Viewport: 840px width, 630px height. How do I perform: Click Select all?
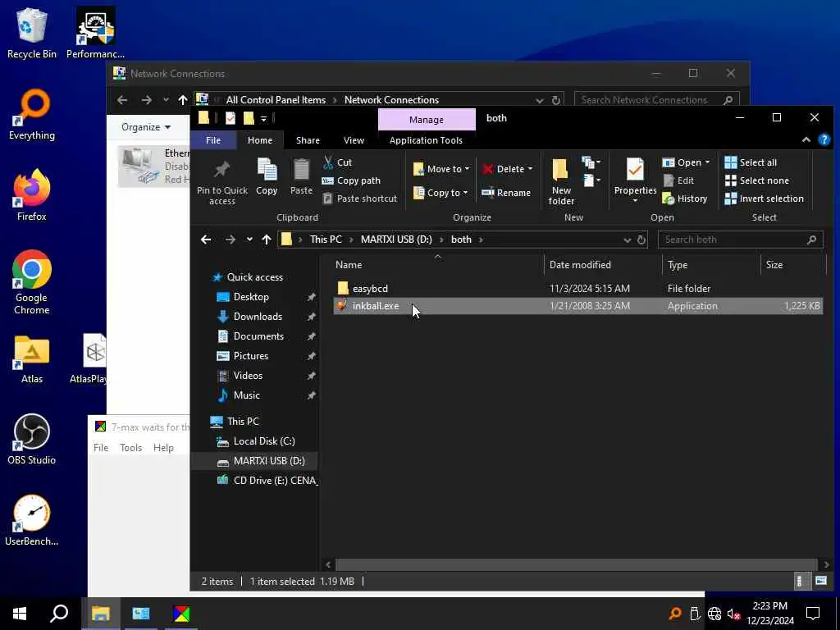[x=751, y=162]
